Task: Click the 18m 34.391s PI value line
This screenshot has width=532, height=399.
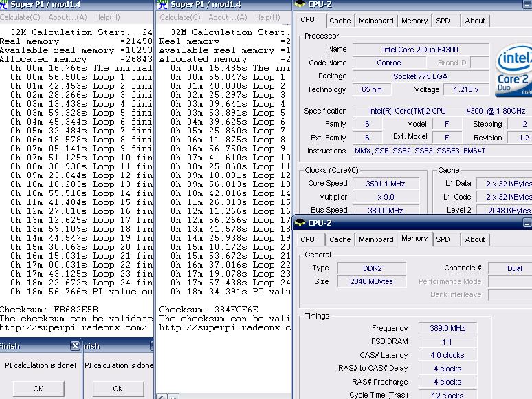Action: 231,292
